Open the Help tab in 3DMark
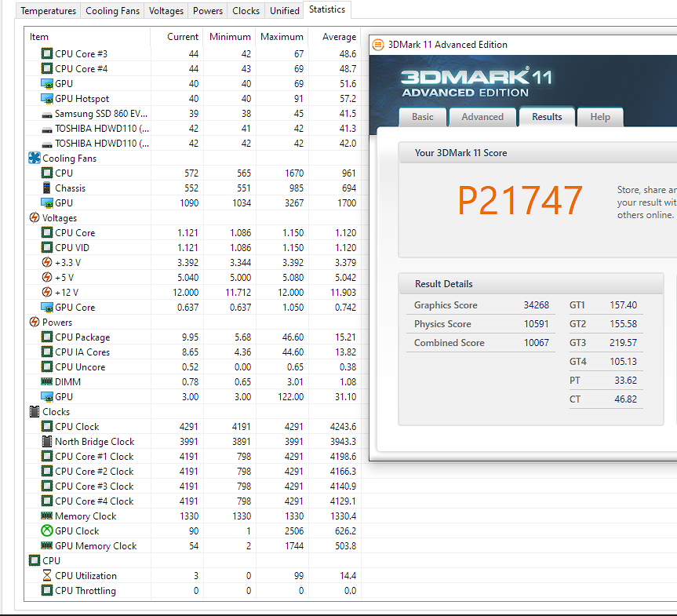The height and width of the screenshot is (616, 677). coord(600,117)
